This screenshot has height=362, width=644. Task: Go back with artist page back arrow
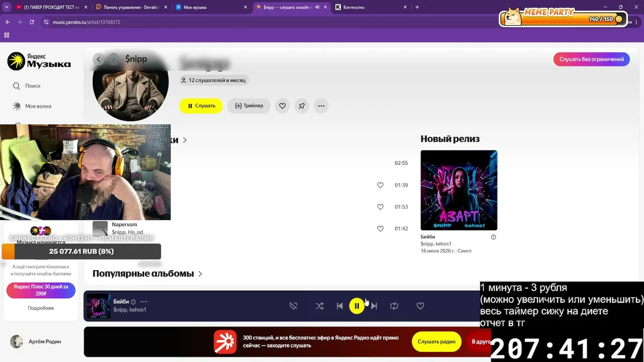point(99,59)
